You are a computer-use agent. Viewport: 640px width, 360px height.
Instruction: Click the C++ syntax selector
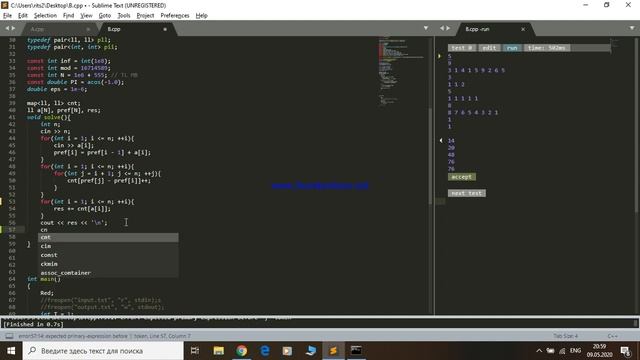point(612,336)
